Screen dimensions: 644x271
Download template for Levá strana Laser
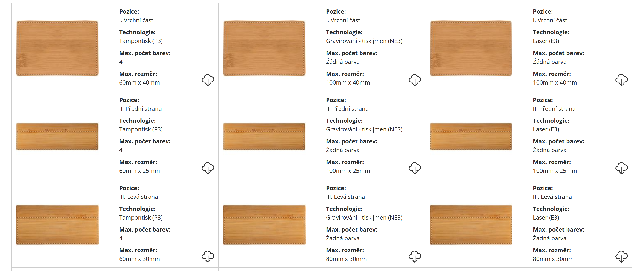pyautogui.click(x=621, y=256)
